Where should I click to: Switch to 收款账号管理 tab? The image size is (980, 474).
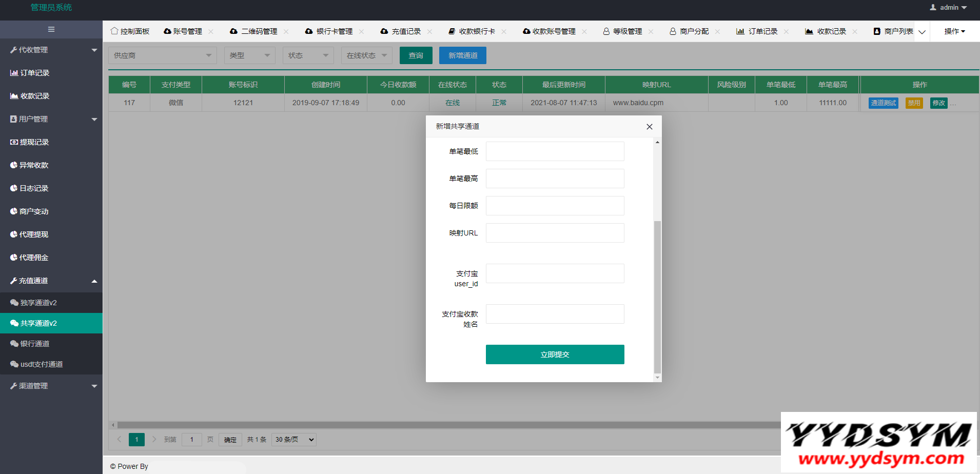549,31
